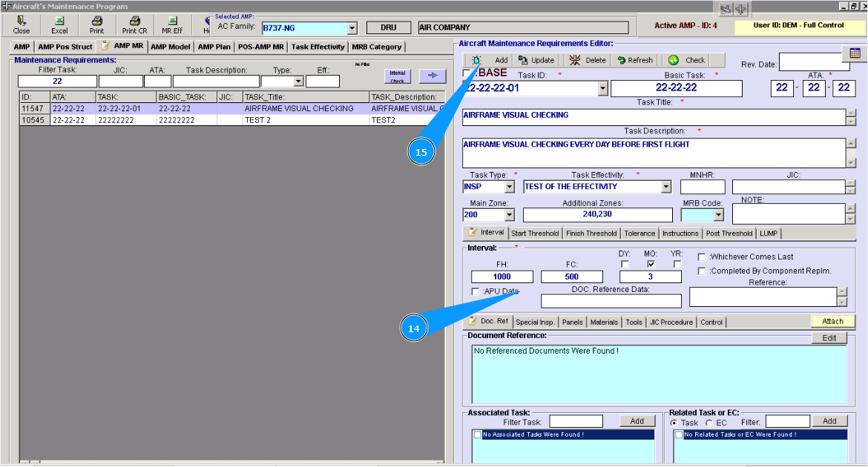Tick Completed By Component Replm. checkbox
The height and width of the screenshot is (467, 868).
[701, 271]
